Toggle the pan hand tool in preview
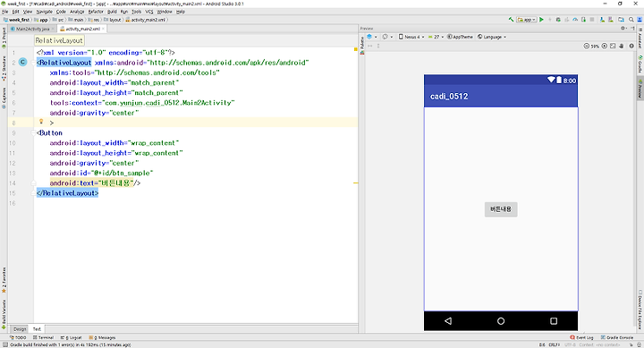The image size is (644, 348). [621, 46]
